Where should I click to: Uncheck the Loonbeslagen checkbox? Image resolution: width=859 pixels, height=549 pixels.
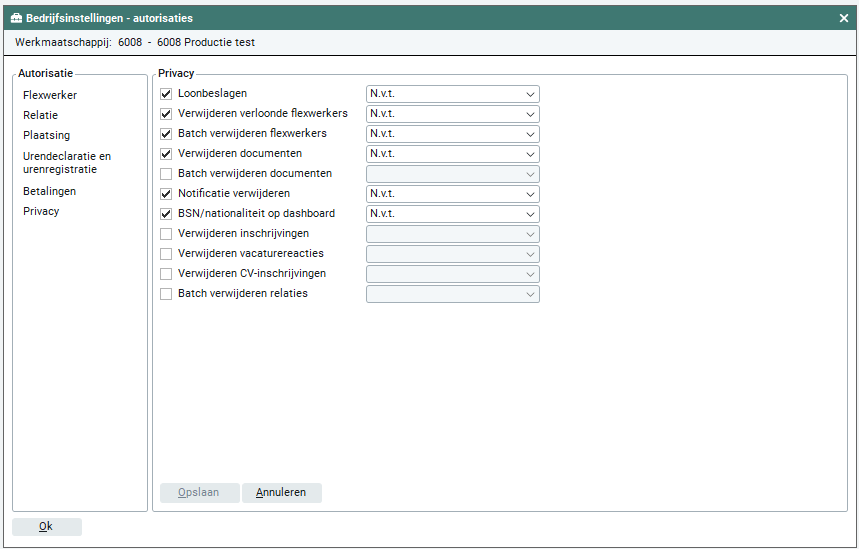[x=167, y=94]
